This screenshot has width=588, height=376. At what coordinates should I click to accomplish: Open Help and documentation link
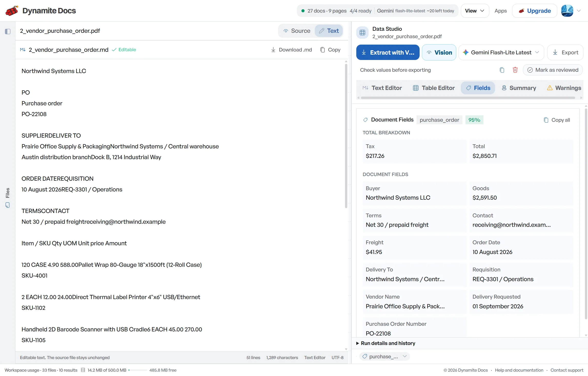coord(519,370)
